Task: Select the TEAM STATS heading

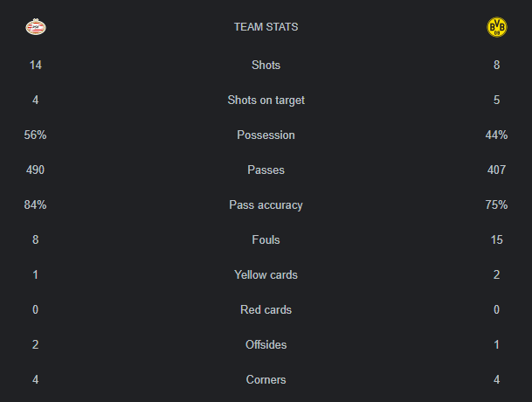Action: click(x=266, y=27)
